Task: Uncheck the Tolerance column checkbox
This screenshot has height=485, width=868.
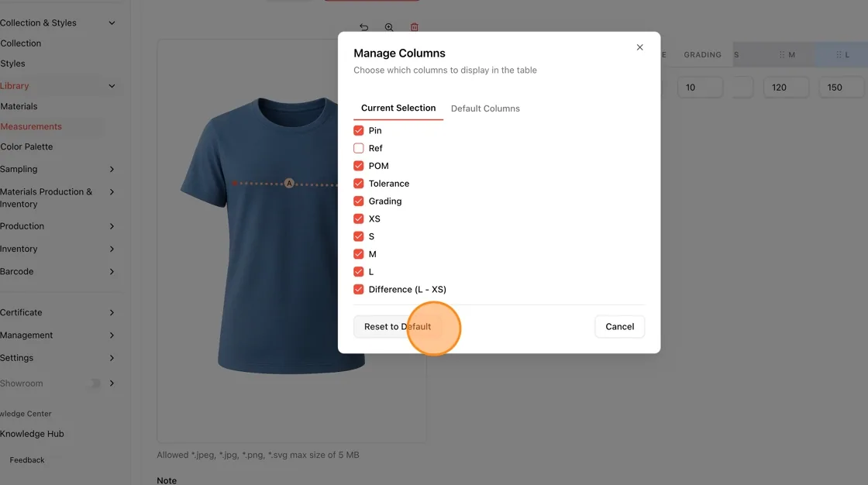Action: (359, 184)
